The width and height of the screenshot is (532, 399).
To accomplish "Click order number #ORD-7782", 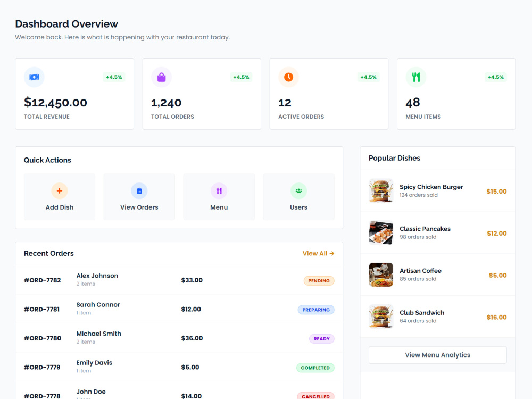I will (43, 280).
